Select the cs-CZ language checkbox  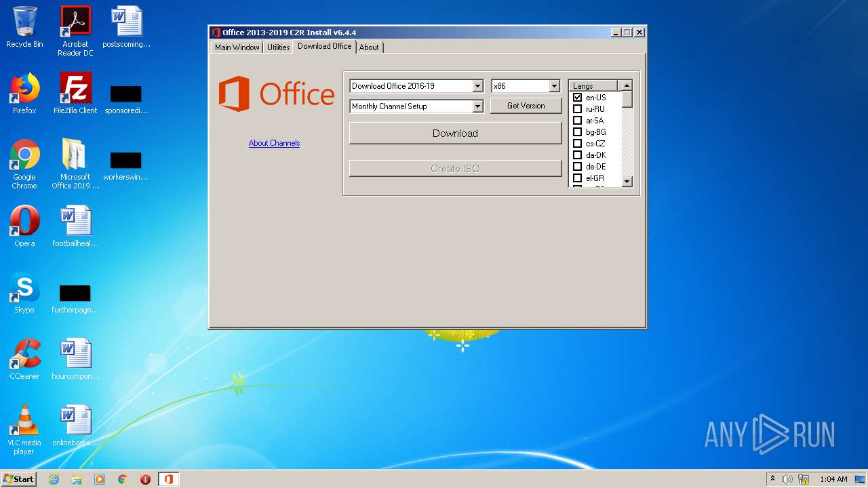(578, 144)
